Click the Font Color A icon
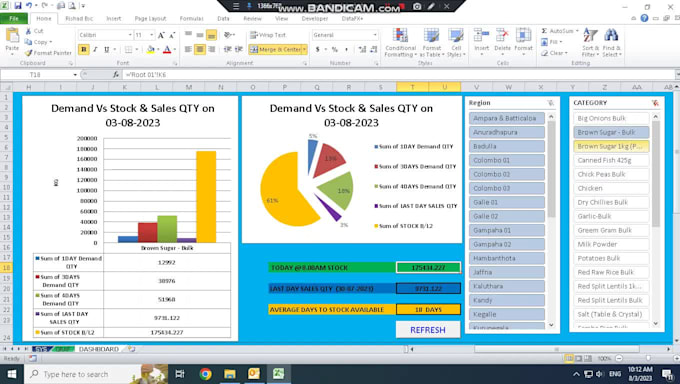Screen dimensions: 680x384 pos(167,49)
